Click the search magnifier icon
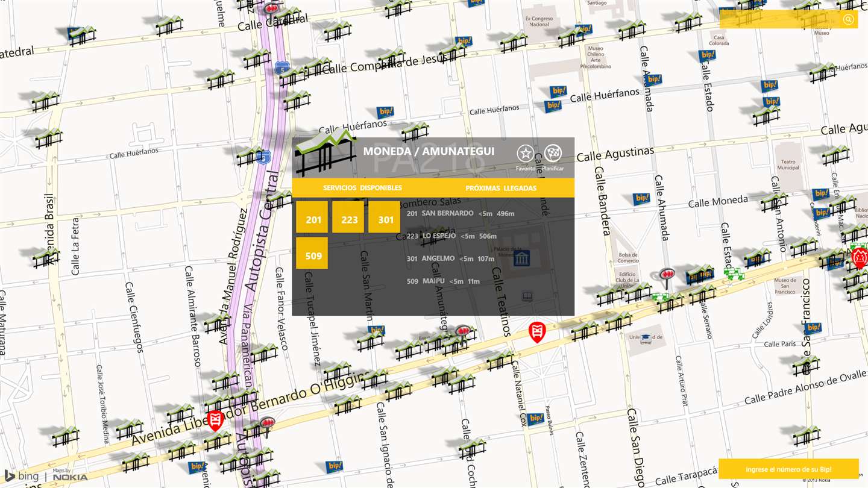This screenshot has width=868, height=488. click(848, 20)
